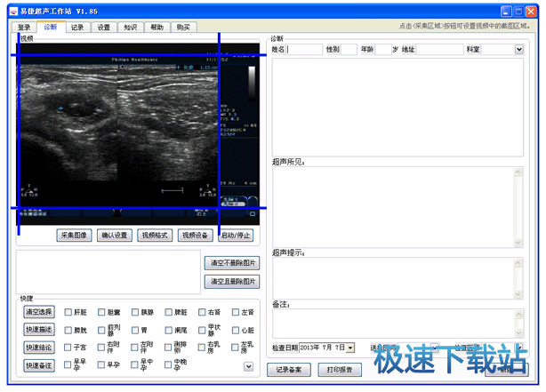Image resolution: width=546 pixels, height=392 pixels.
Task: Open 视频设备 settings
Action: tap(195, 236)
